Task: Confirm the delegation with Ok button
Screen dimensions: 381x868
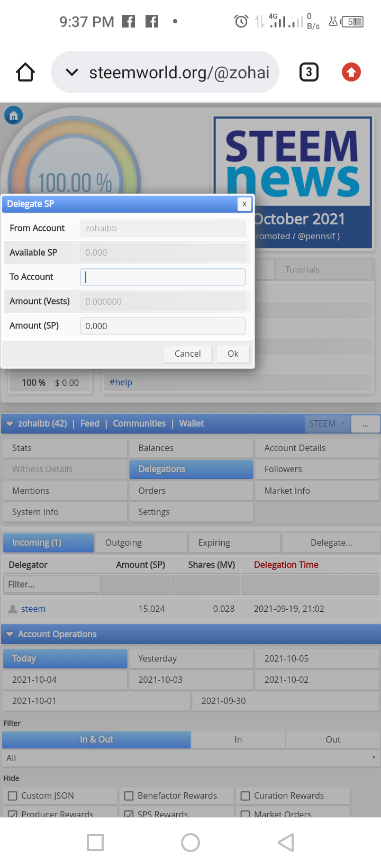Action: [x=233, y=354]
